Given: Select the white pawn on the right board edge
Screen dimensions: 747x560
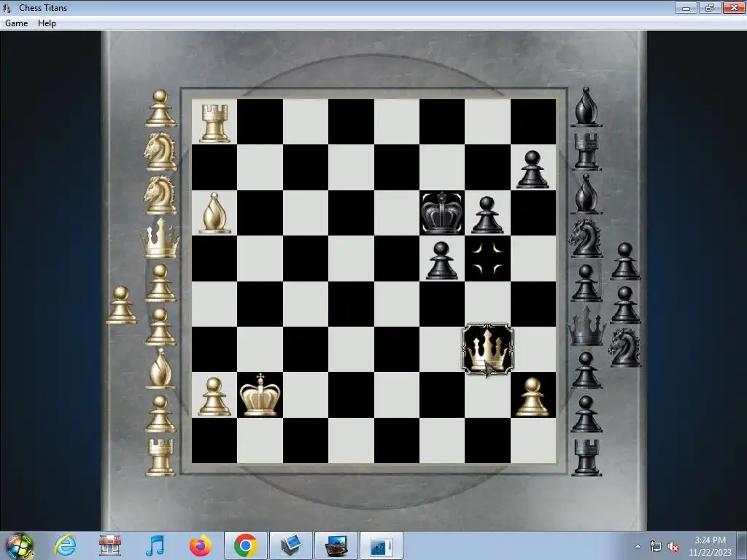Looking at the screenshot, I should [x=533, y=396].
